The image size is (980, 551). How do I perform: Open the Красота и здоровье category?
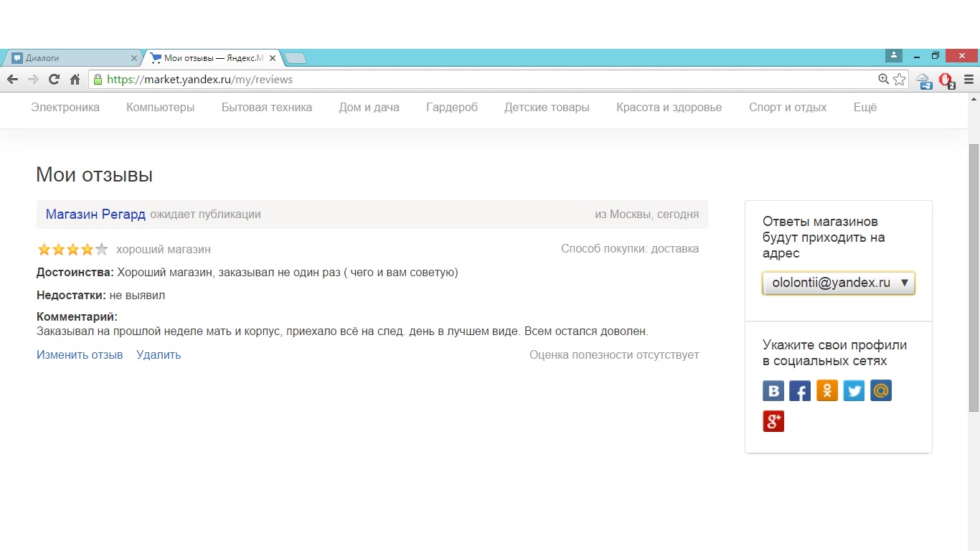669,108
